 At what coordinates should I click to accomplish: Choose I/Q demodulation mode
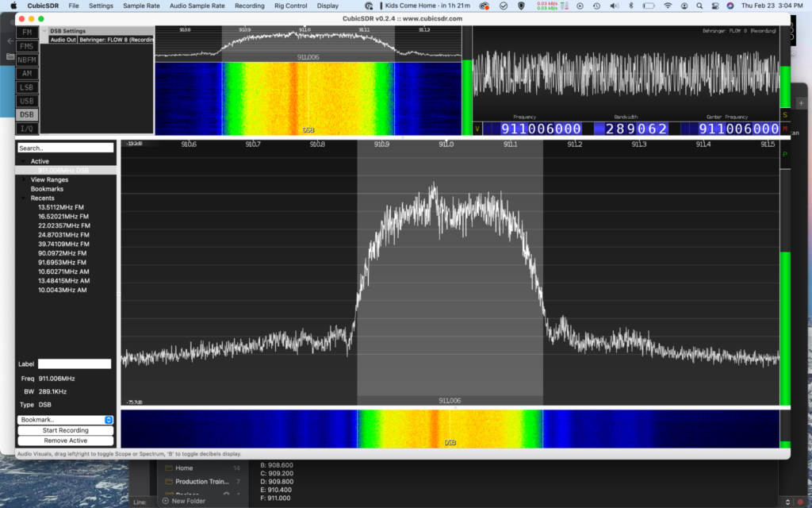(x=27, y=129)
